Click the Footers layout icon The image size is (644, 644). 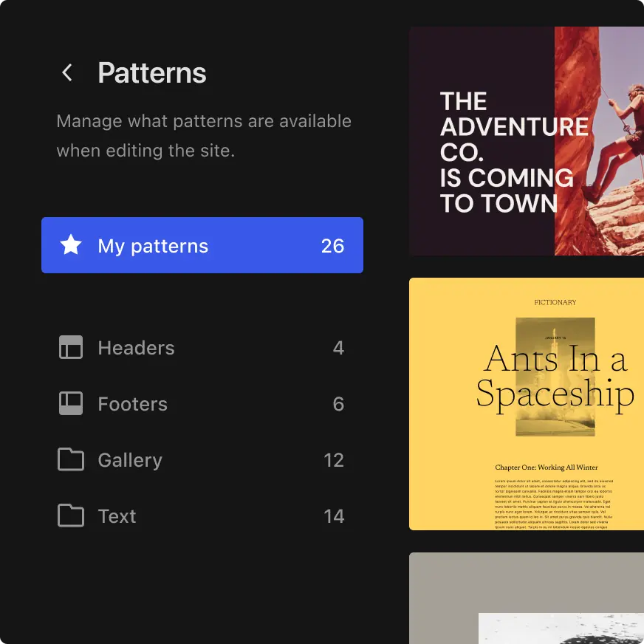tap(71, 403)
